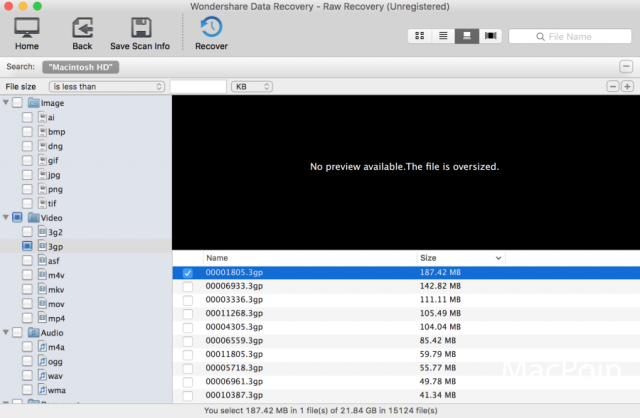Click the 3gp file type icon
The image size is (640, 418).
(42, 246)
